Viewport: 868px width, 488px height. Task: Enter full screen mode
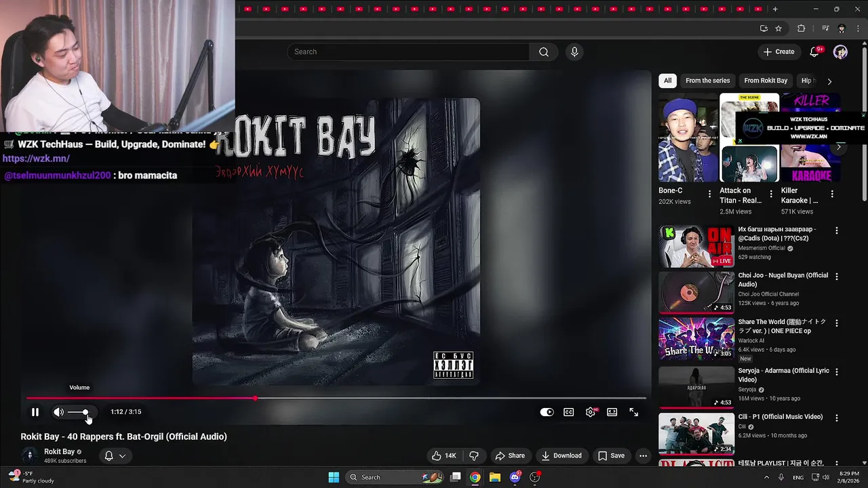pos(634,412)
